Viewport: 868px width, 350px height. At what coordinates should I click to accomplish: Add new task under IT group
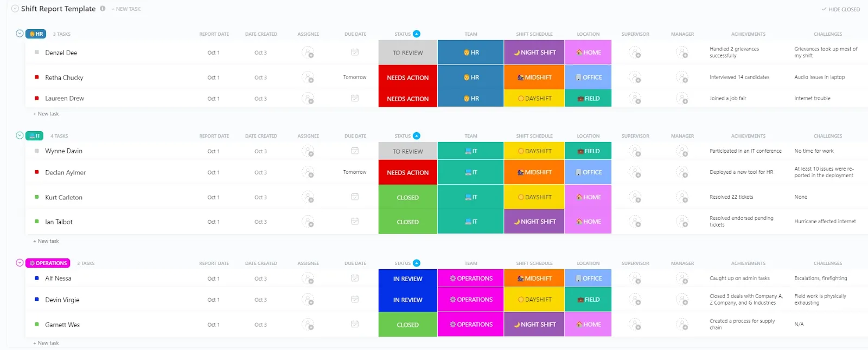46,241
